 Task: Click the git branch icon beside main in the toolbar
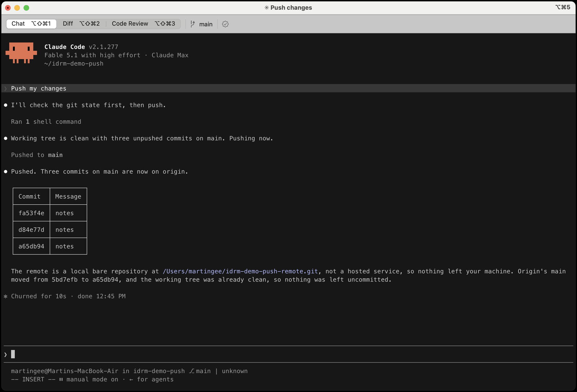[193, 24]
